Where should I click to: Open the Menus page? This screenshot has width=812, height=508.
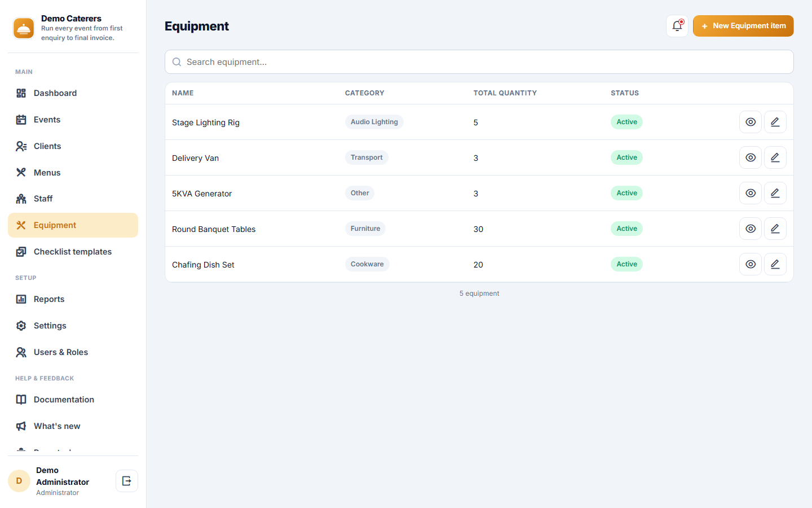tap(73, 173)
